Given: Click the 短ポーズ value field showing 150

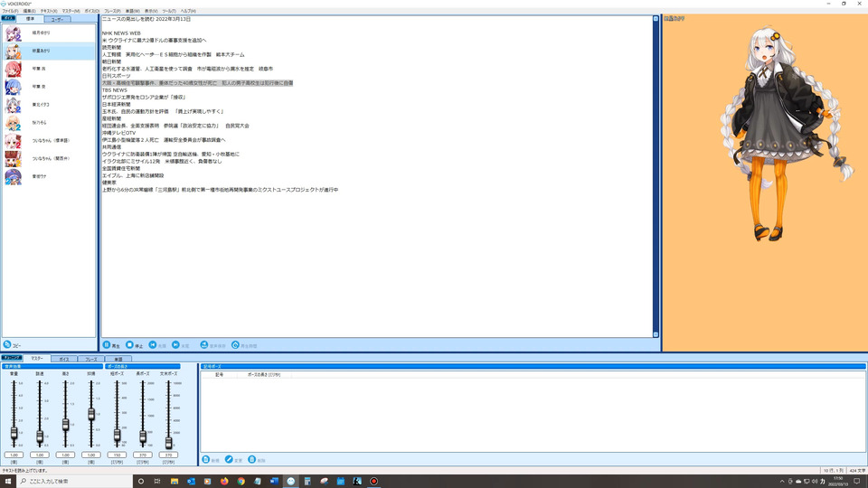Looking at the screenshot, I should click(117, 455).
